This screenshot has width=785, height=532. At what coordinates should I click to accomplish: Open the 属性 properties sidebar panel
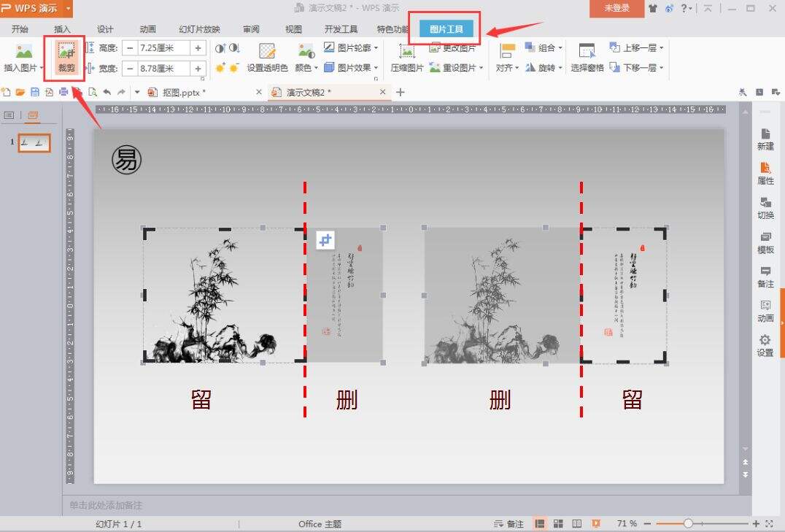tap(765, 174)
